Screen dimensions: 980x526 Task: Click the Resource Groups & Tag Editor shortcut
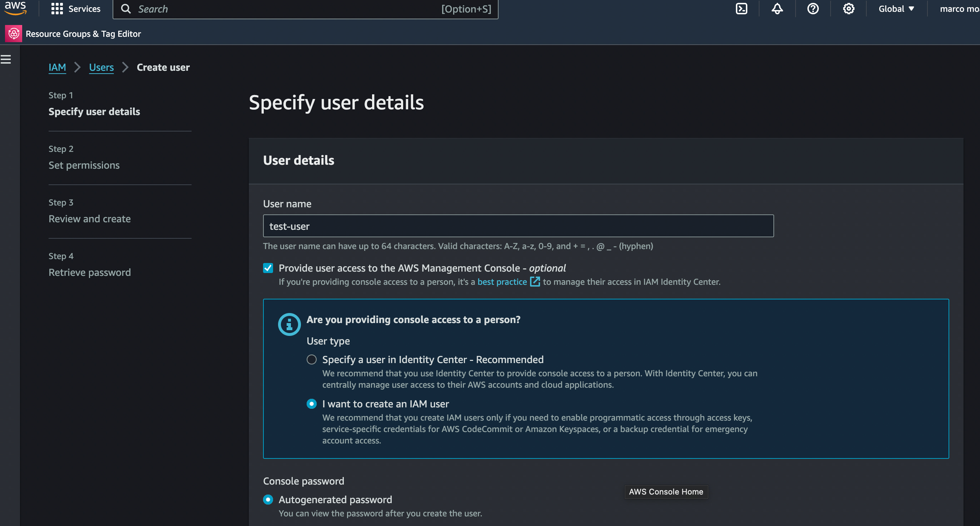[83, 34]
